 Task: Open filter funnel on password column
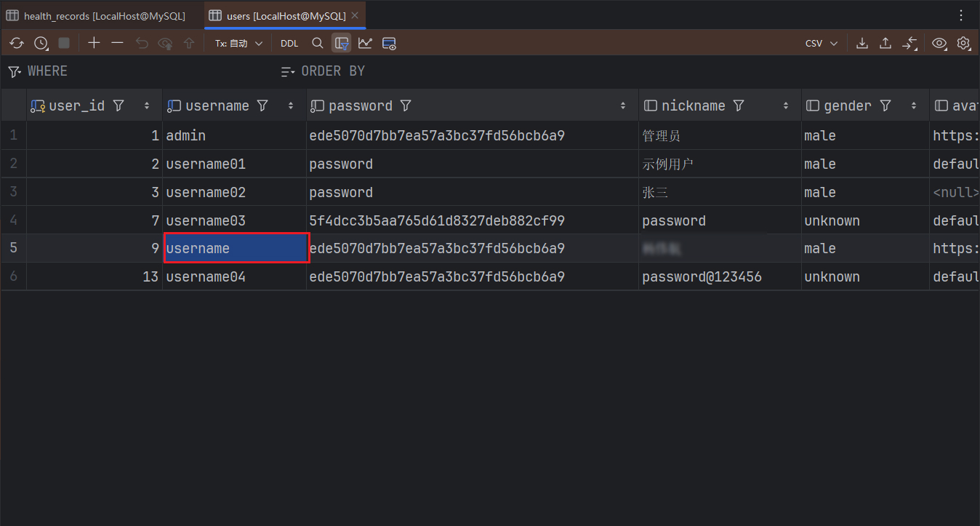coord(406,105)
